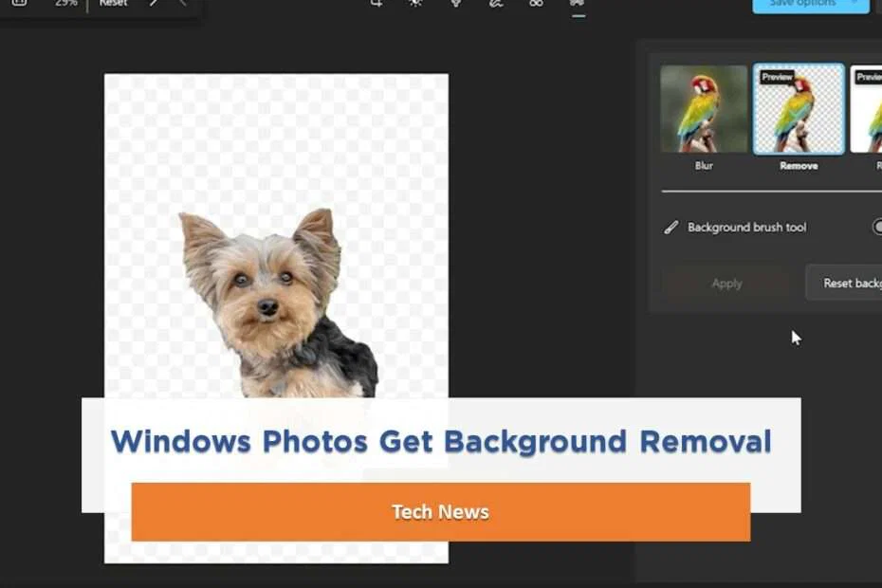The height and width of the screenshot is (588, 882).
Task: Click the Background brush tool pencil icon
Action: coord(671,227)
